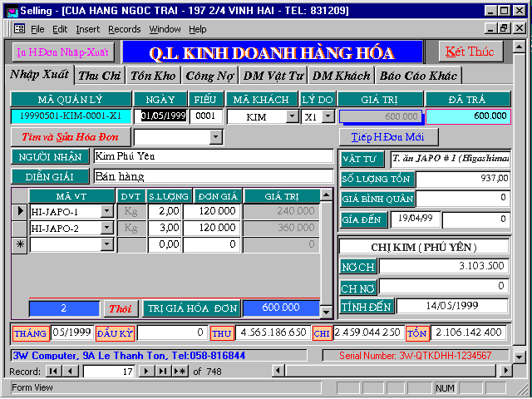Click the FIẾU number field 0001
Screen dimensions: 532x399
tap(206, 116)
